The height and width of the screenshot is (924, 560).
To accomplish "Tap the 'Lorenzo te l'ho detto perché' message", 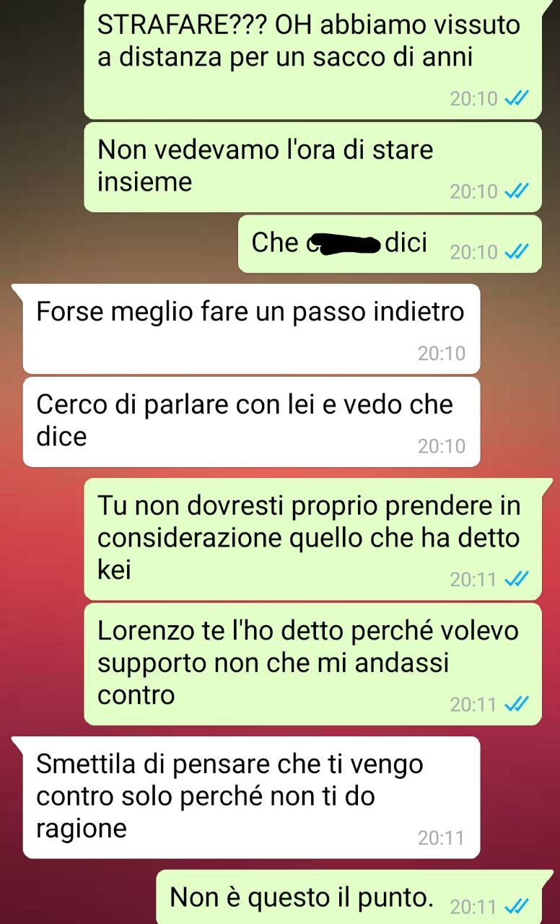I will (312, 664).
